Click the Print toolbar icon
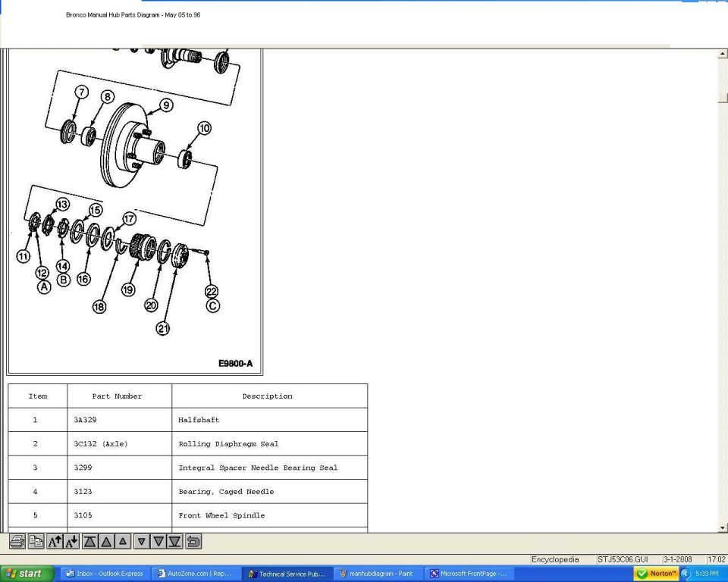The width and height of the screenshot is (728, 582). (x=17, y=542)
